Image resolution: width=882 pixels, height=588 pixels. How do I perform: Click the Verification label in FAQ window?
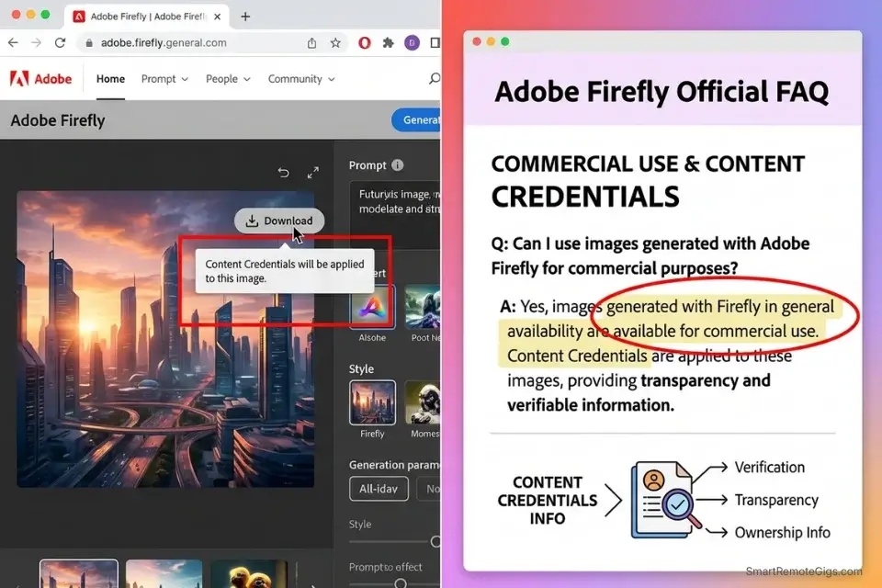770,467
